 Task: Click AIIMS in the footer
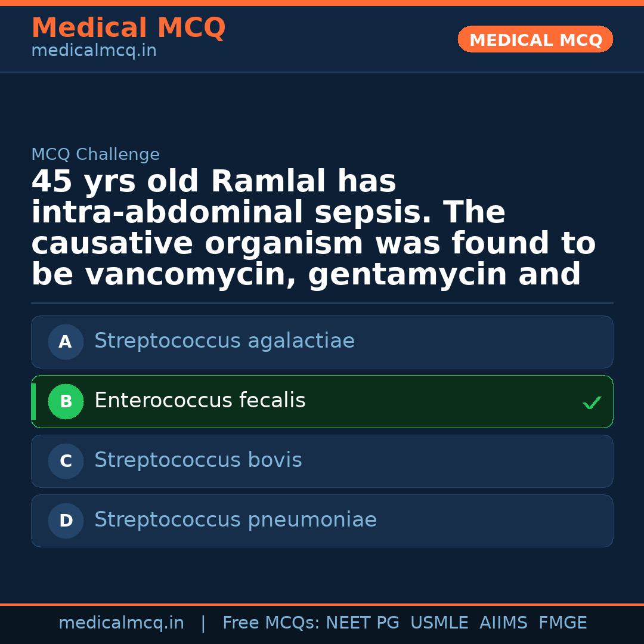click(503, 623)
